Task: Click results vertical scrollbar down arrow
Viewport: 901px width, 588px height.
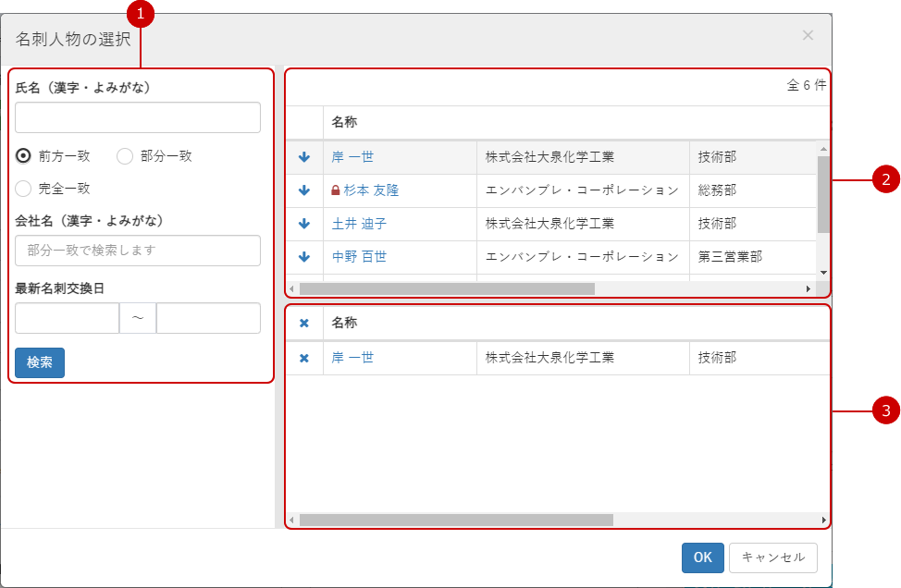Action: pos(823,273)
